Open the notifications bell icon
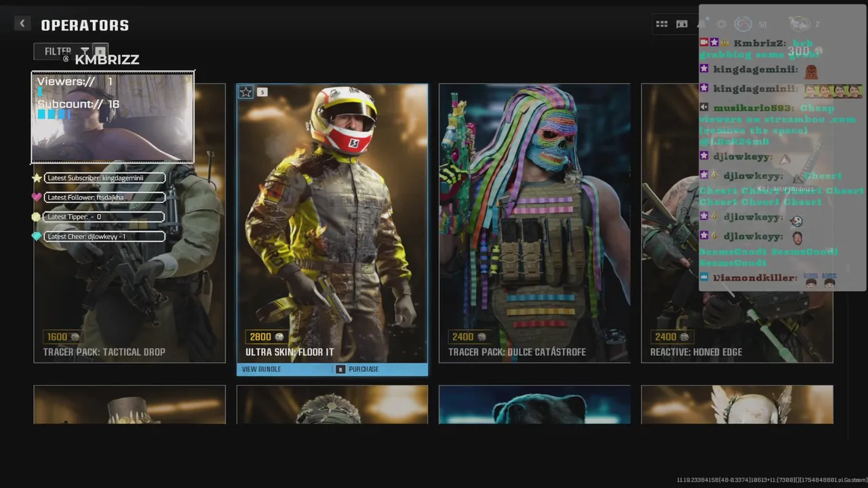This screenshot has height=488, width=868. point(702,24)
